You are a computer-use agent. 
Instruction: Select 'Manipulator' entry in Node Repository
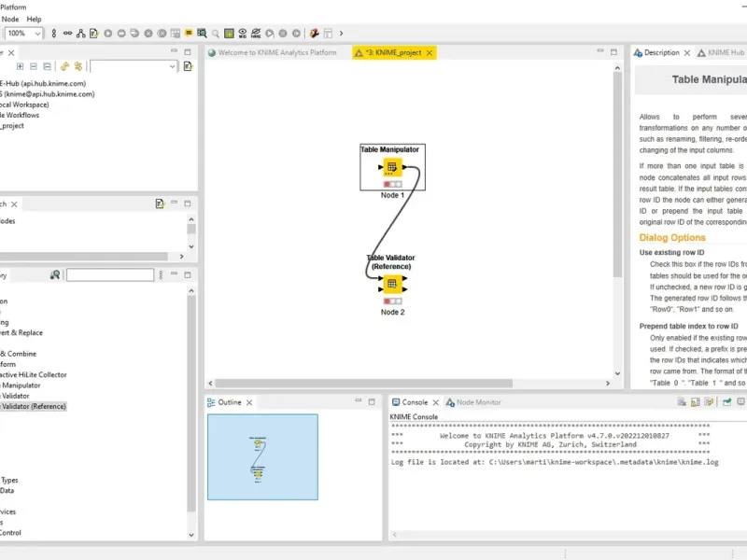click(x=21, y=385)
